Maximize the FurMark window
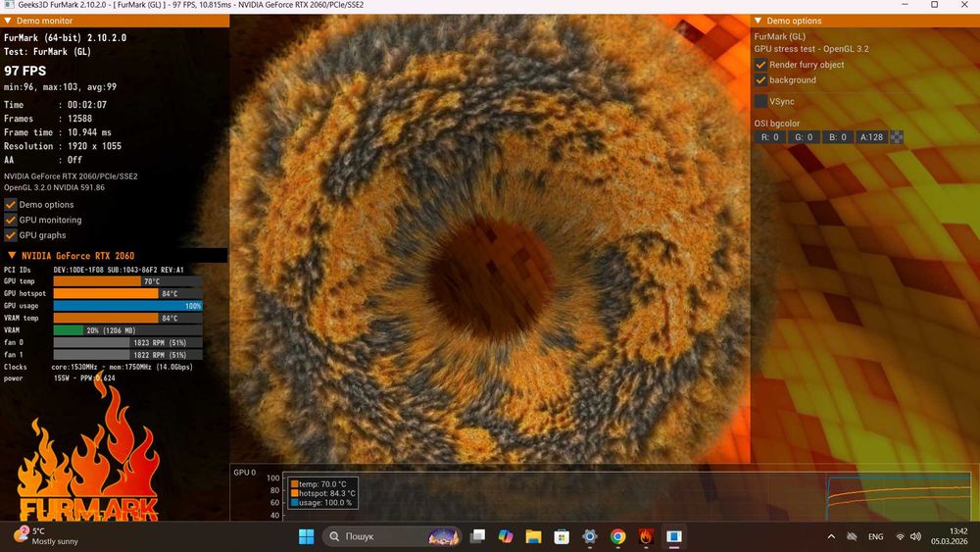This screenshot has height=552, width=980. click(x=934, y=5)
